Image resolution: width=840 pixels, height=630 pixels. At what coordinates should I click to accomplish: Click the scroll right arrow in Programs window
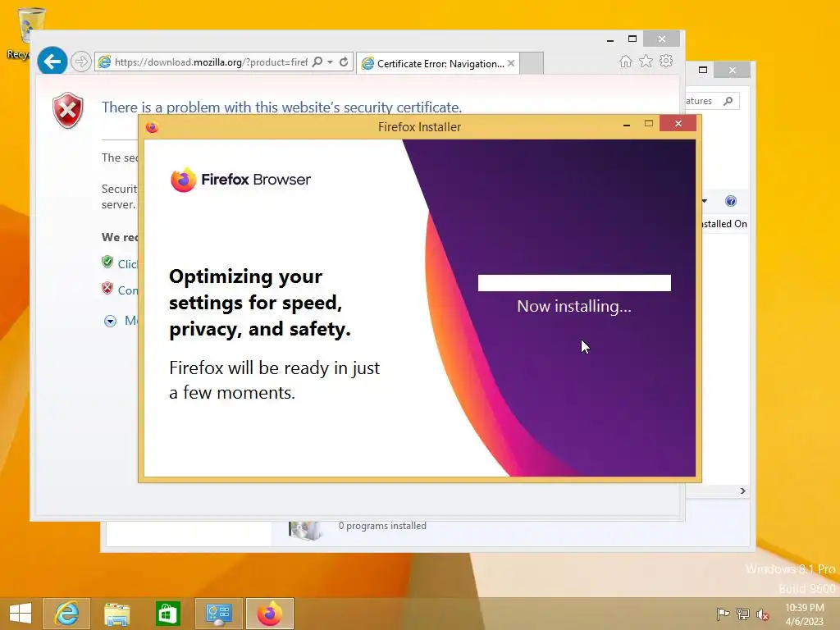point(743,491)
